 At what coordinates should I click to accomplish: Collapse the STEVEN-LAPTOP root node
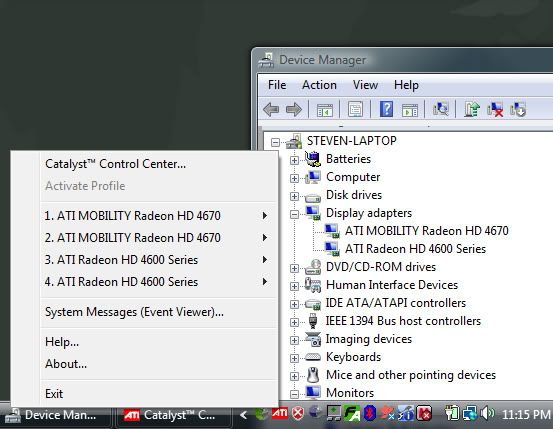[x=275, y=142]
